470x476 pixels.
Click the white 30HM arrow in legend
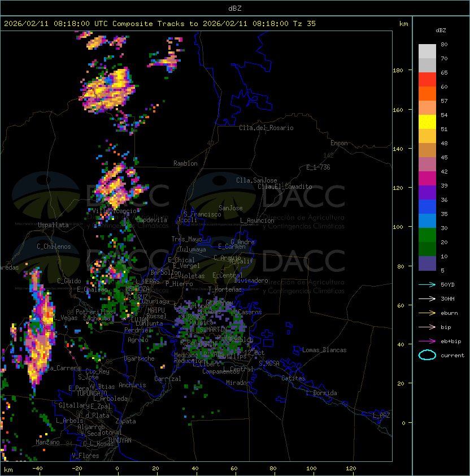click(x=427, y=298)
